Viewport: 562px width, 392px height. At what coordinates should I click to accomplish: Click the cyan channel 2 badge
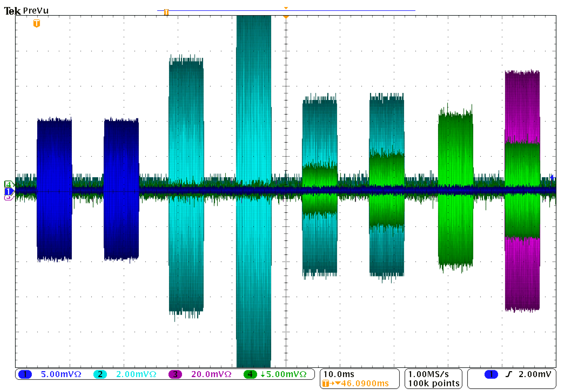click(x=100, y=374)
